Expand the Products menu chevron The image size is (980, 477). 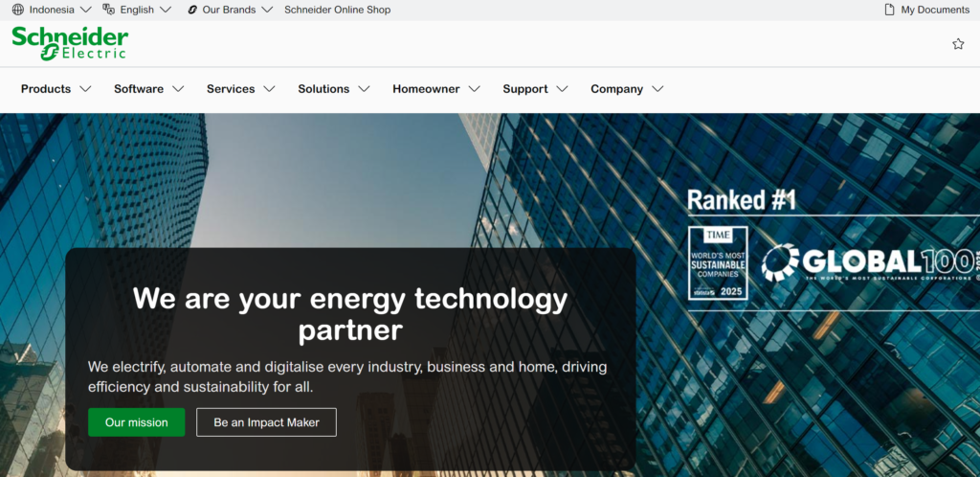(x=85, y=89)
